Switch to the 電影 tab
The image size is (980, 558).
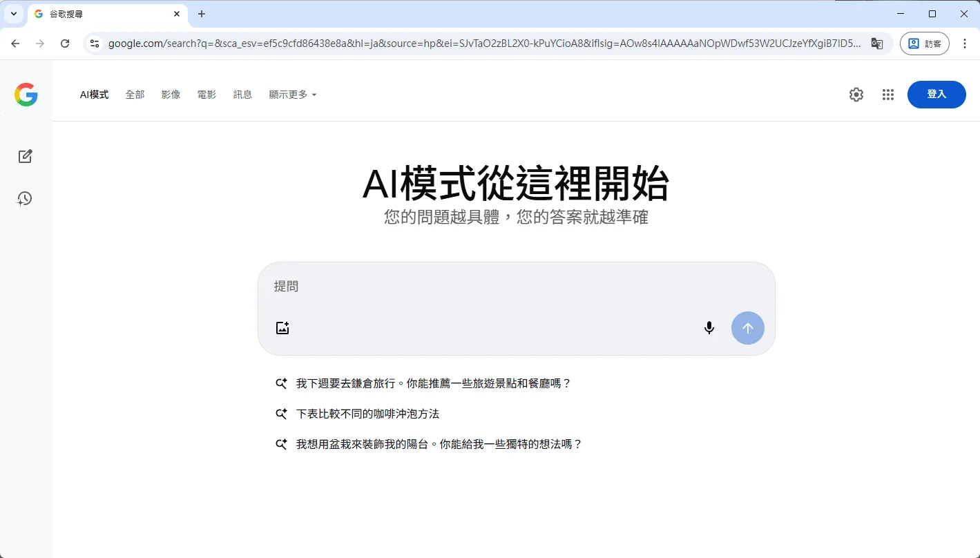(x=206, y=95)
